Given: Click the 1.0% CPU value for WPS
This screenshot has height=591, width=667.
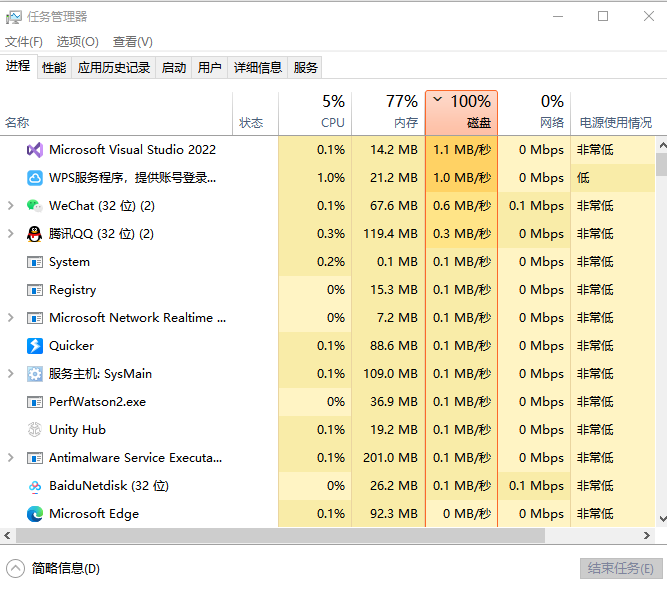Looking at the screenshot, I should pyautogui.click(x=331, y=178).
